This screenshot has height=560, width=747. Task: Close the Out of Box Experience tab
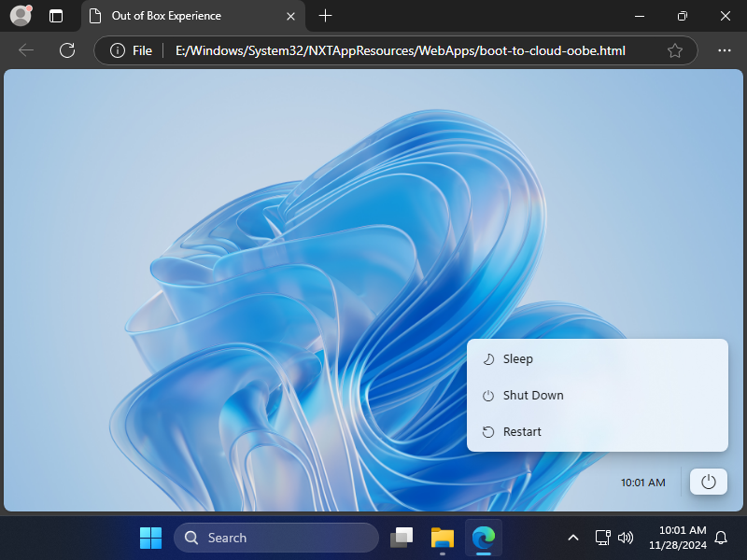pos(290,16)
